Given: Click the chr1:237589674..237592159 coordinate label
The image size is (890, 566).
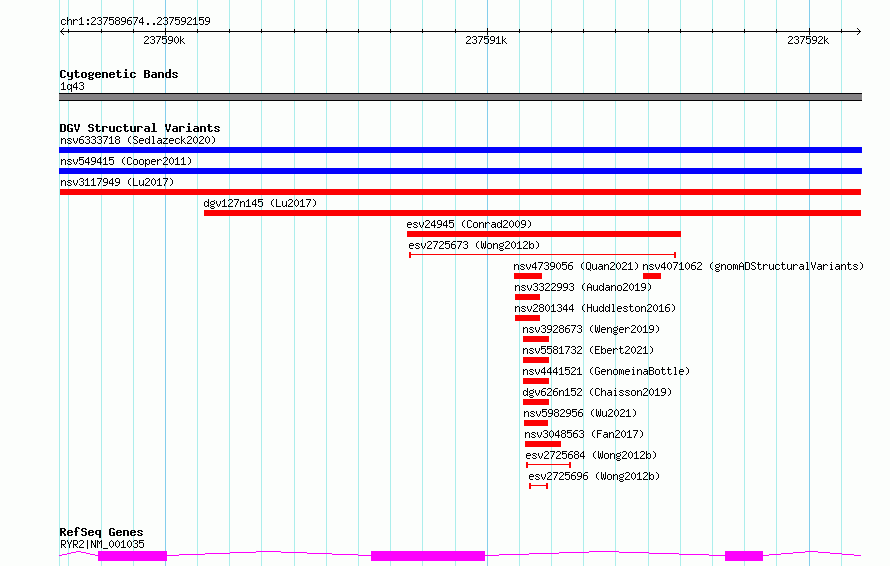Looking at the screenshot, I should (135, 21).
